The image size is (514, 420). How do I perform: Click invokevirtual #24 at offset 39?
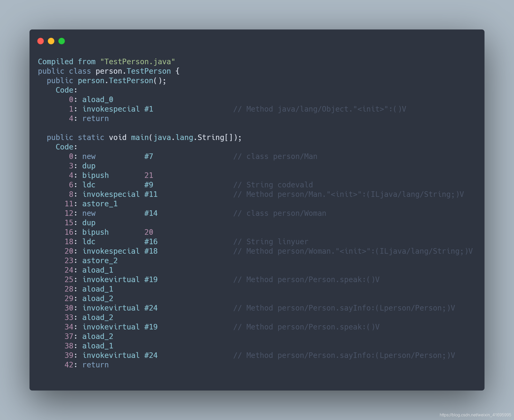pos(120,355)
